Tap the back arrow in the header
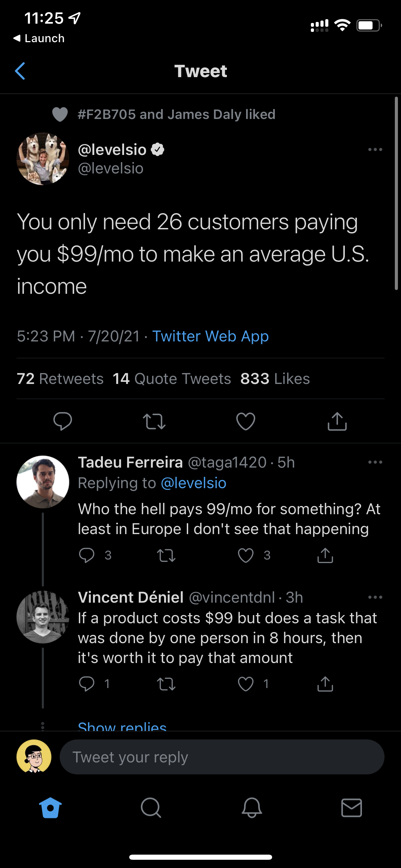Image resolution: width=401 pixels, height=868 pixels. [x=20, y=71]
